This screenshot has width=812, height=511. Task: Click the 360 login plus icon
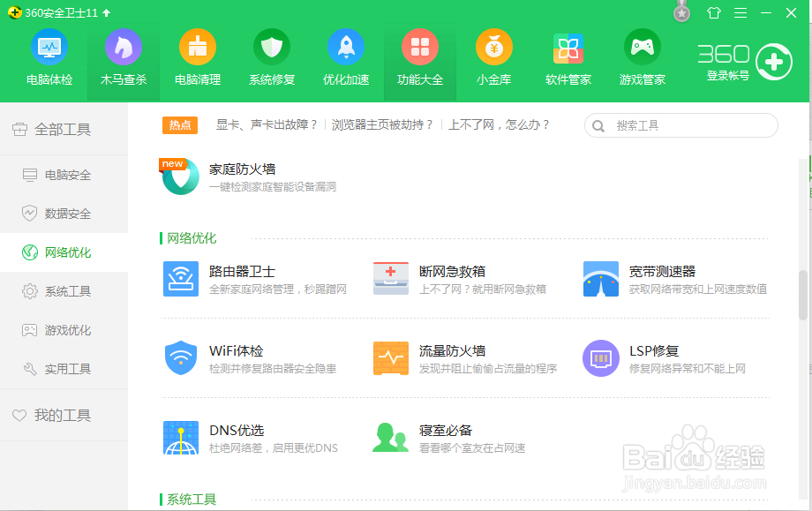[x=774, y=62]
